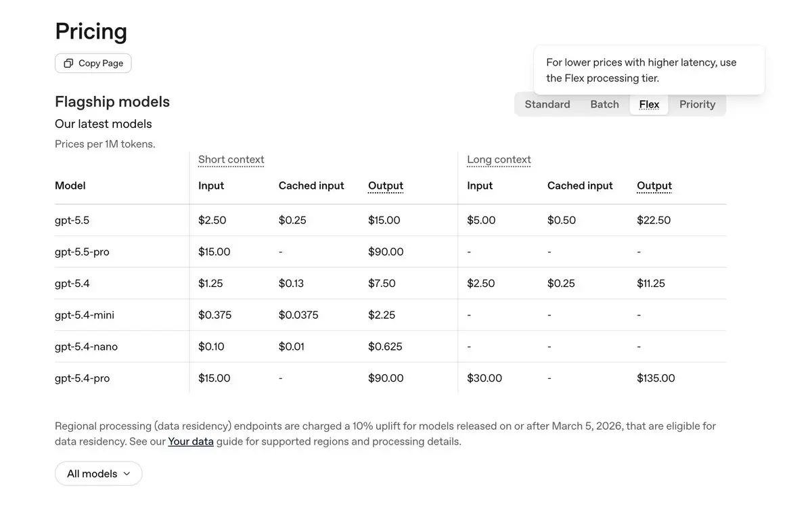Click the copy icon in Copy Page
The image size is (812, 517).
(x=68, y=63)
